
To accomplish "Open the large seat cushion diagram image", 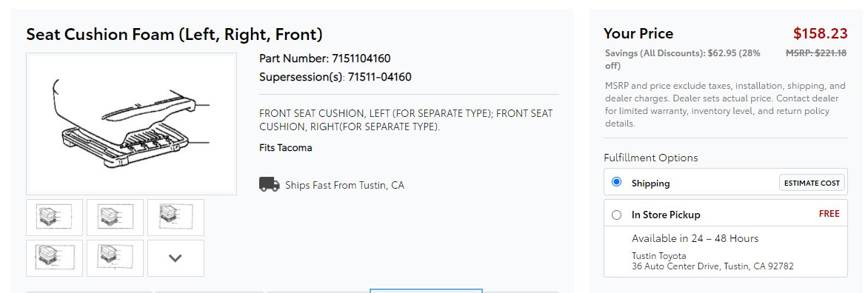I will coord(131,124).
